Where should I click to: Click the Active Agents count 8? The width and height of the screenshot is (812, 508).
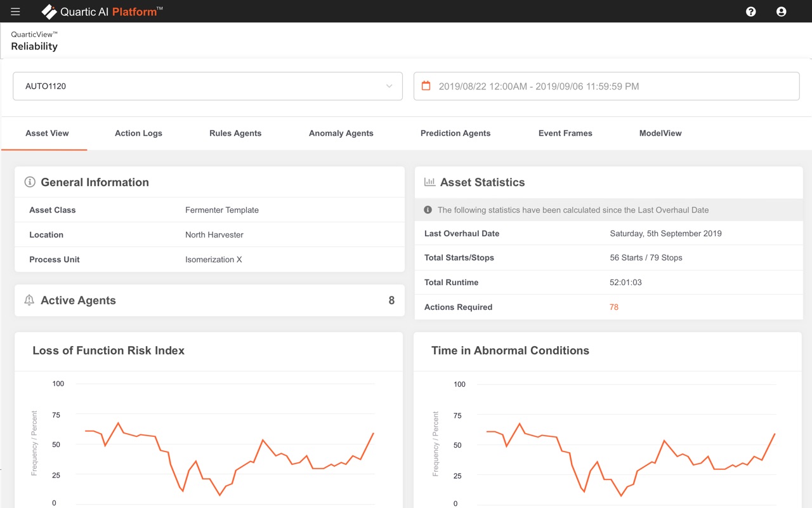click(x=391, y=300)
